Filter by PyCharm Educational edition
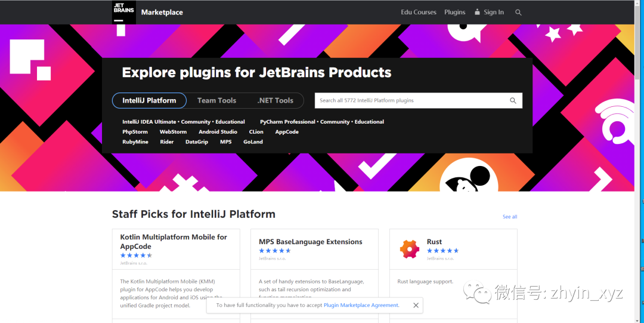Screen dimensions: 644x323 369,122
